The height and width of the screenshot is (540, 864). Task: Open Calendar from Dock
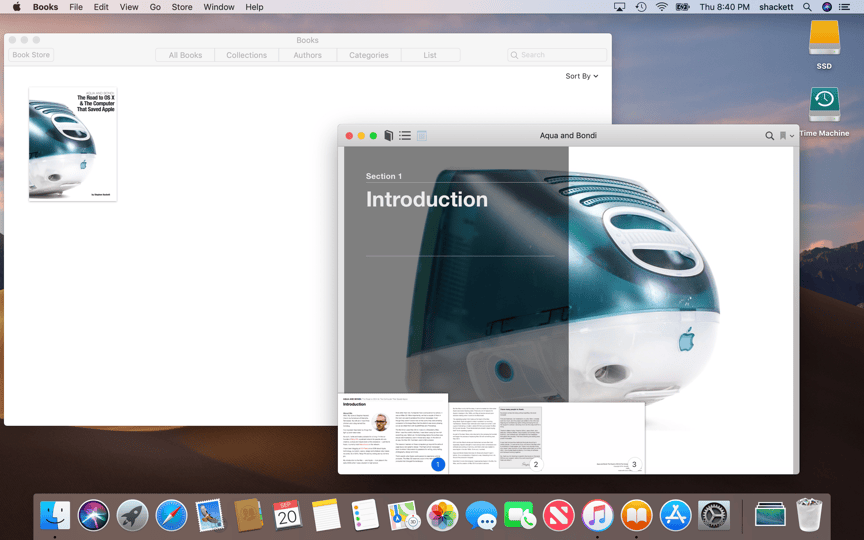[x=287, y=515]
